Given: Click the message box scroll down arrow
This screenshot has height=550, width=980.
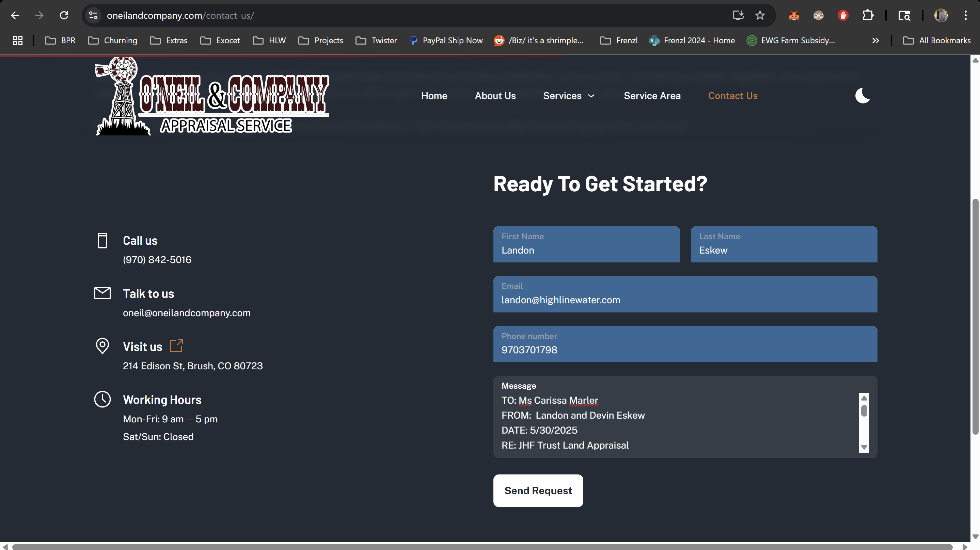Looking at the screenshot, I should click(x=864, y=447).
